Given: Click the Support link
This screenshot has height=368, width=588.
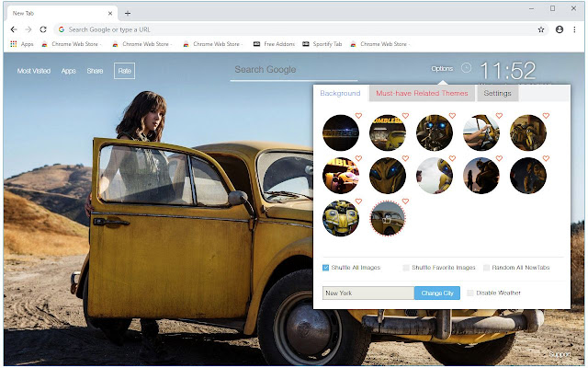Looking at the screenshot, I should coord(560,354).
